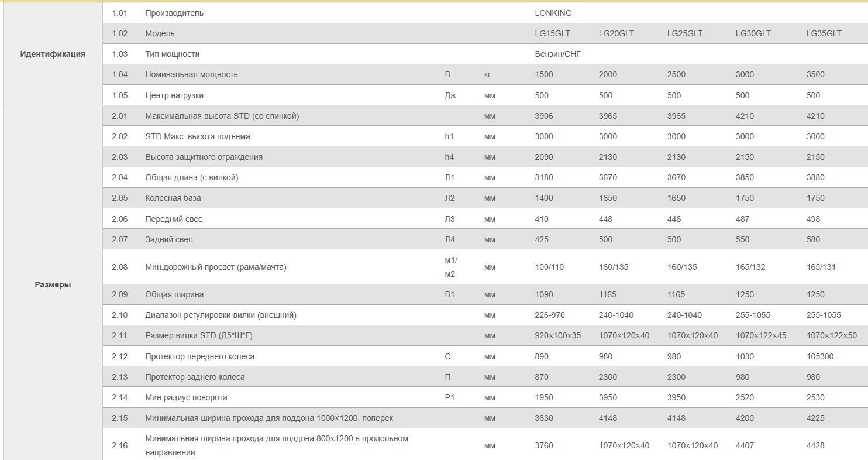
Task: Click Протектор переднего колеса label
Action: (x=200, y=356)
